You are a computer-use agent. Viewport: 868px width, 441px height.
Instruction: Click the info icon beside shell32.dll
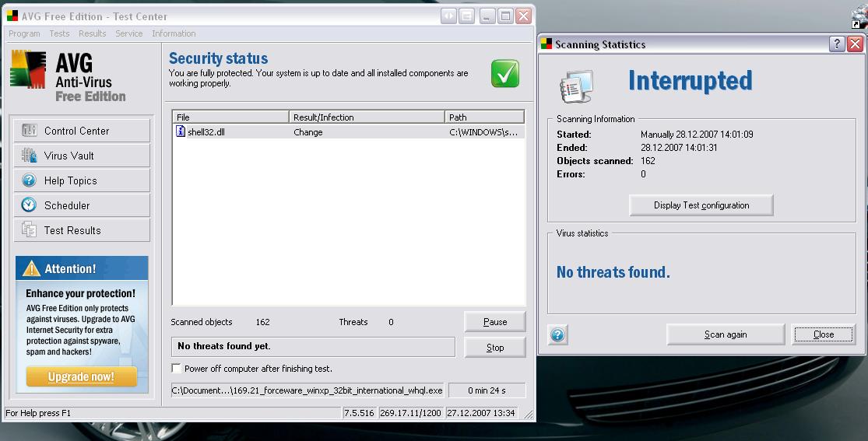pyautogui.click(x=181, y=131)
